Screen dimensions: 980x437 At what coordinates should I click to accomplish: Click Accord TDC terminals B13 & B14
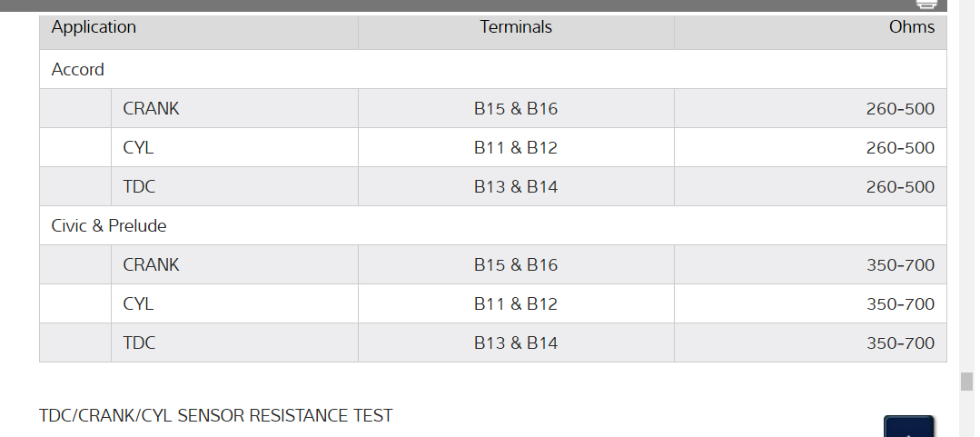[516, 187]
